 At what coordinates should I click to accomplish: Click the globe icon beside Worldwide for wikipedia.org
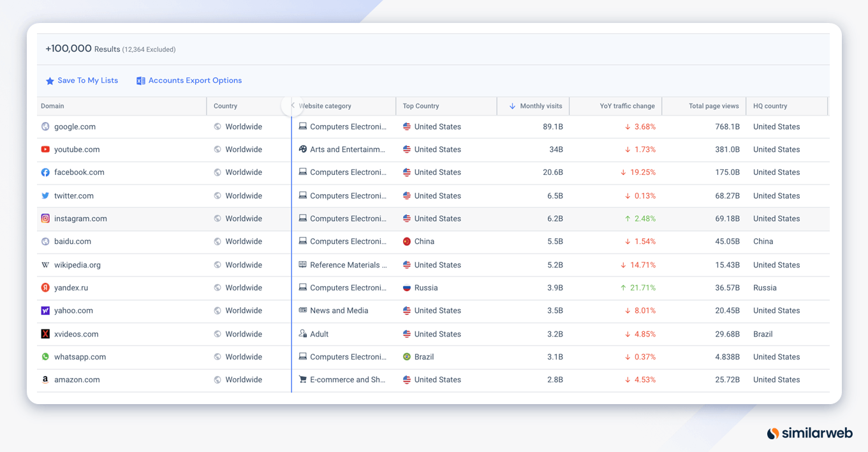point(217,264)
